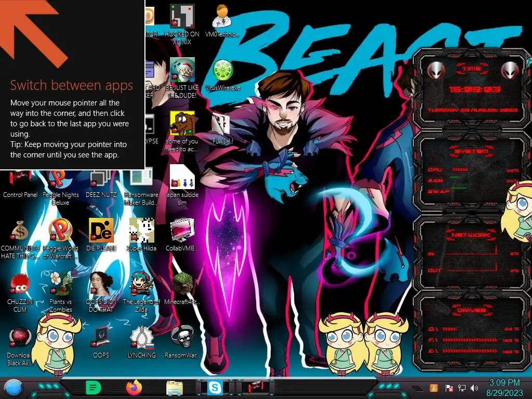The height and width of the screenshot is (399, 532).
Task: Switch to Skype in the taskbar
Action: 215,388
